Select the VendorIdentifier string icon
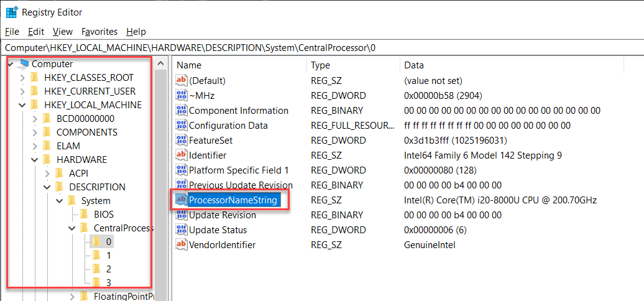 point(181,245)
